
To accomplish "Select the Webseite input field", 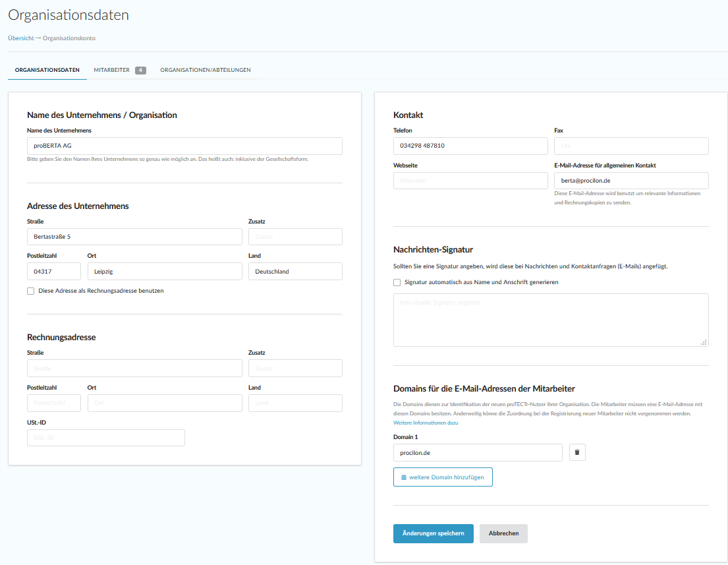I will (x=470, y=181).
